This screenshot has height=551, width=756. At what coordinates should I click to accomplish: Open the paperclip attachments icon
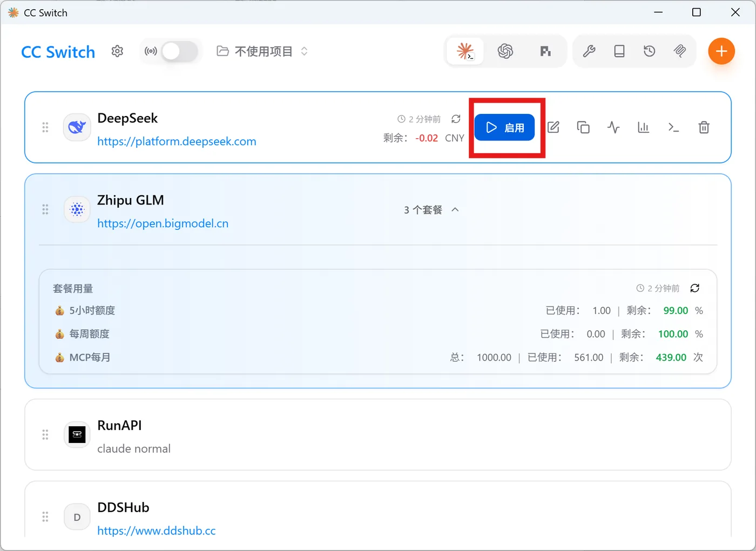(x=680, y=51)
